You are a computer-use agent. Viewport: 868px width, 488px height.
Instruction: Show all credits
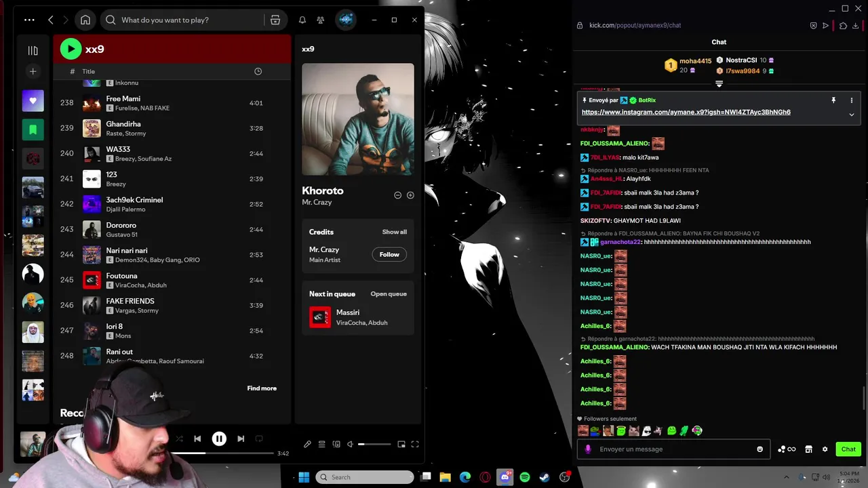pos(395,232)
